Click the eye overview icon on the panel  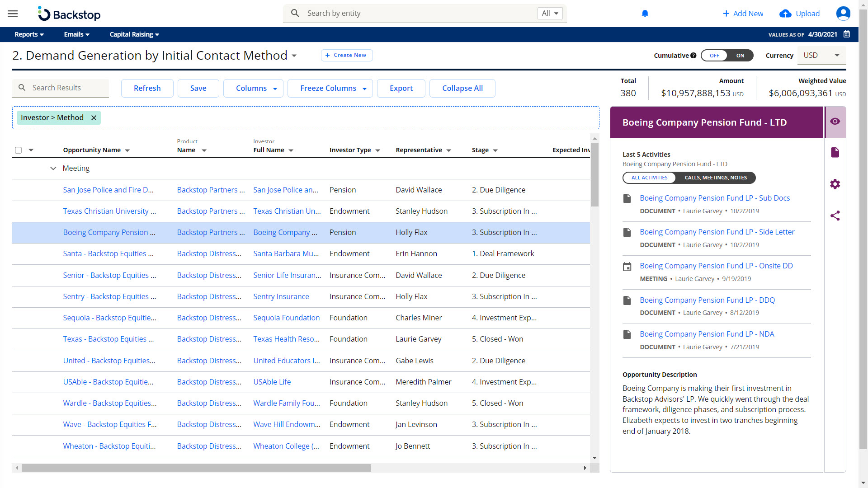(836, 122)
